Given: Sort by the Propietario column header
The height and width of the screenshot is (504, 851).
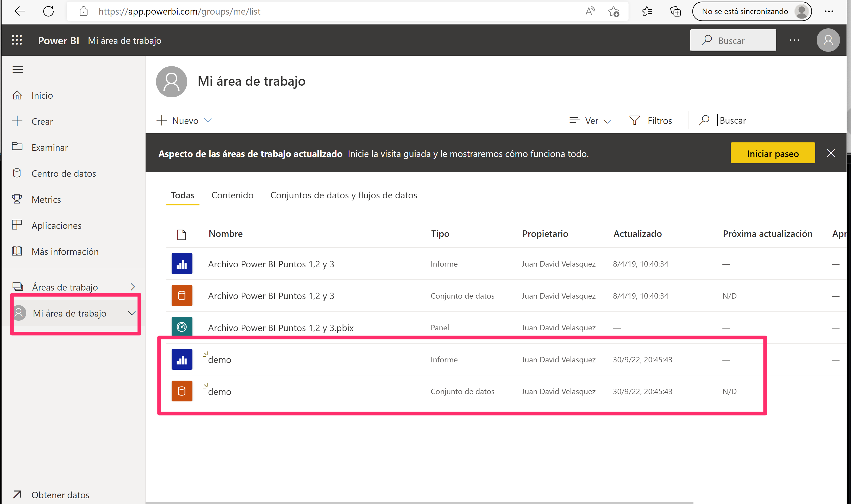Looking at the screenshot, I should point(545,234).
